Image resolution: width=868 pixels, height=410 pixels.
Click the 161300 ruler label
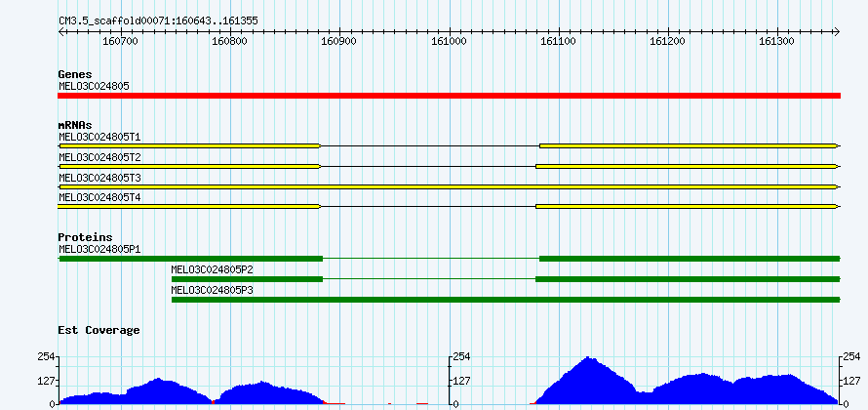pos(777,42)
